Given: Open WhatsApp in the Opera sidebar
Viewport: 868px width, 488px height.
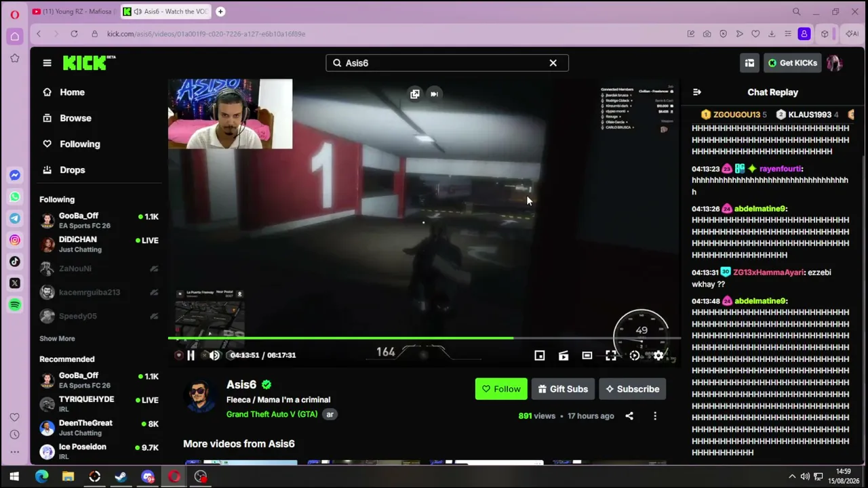Looking at the screenshot, I should tap(15, 197).
